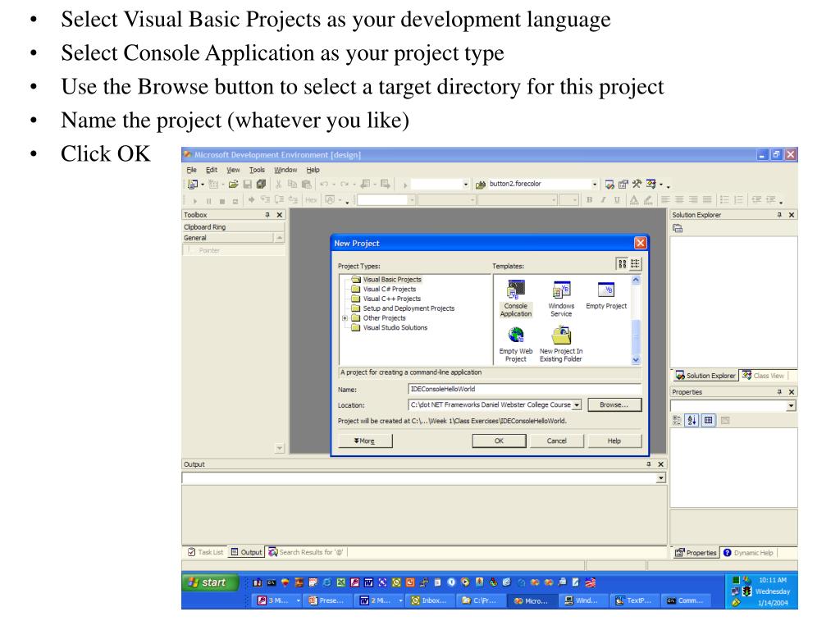
Task: Click the Comm... command prompt taskbar button
Action: pyautogui.click(x=685, y=601)
